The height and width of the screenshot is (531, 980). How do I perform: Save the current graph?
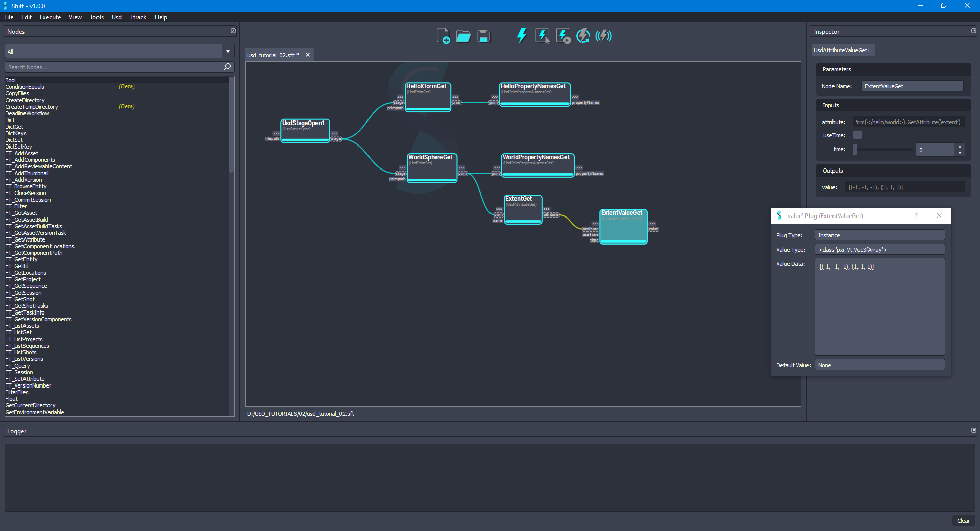[x=483, y=36]
